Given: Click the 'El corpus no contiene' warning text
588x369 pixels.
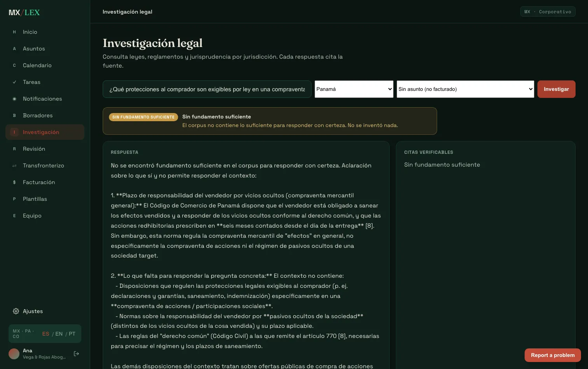Looking at the screenshot, I should pyautogui.click(x=290, y=125).
